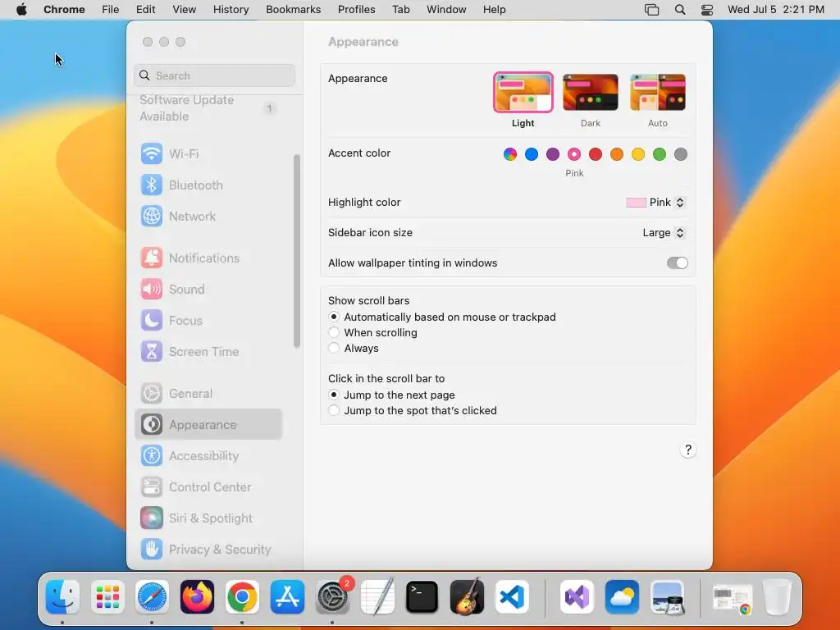Viewport: 840px width, 630px height.
Task: Open the purple Visual Studio Dock icon
Action: click(577, 596)
